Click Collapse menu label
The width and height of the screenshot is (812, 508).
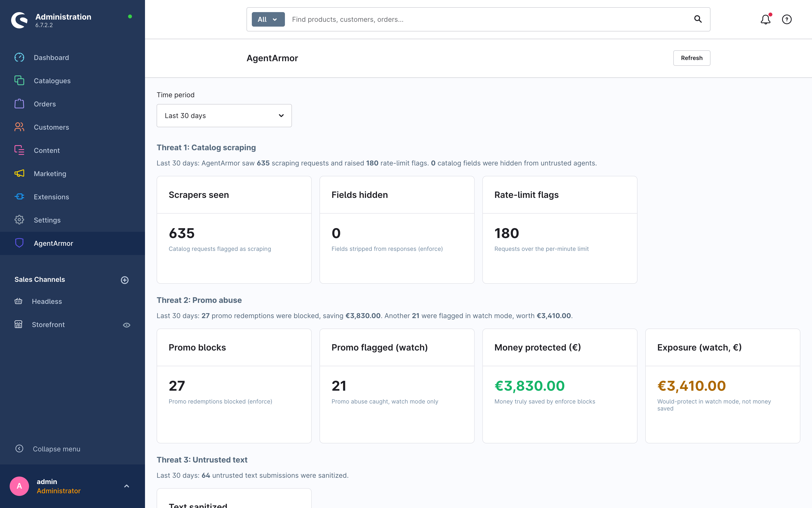[x=56, y=449]
